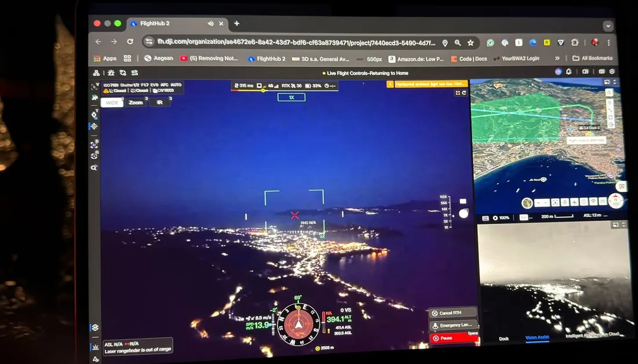The width and height of the screenshot is (638, 364).
Task: Click the map search magnifier icon
Action: [608, 93]
